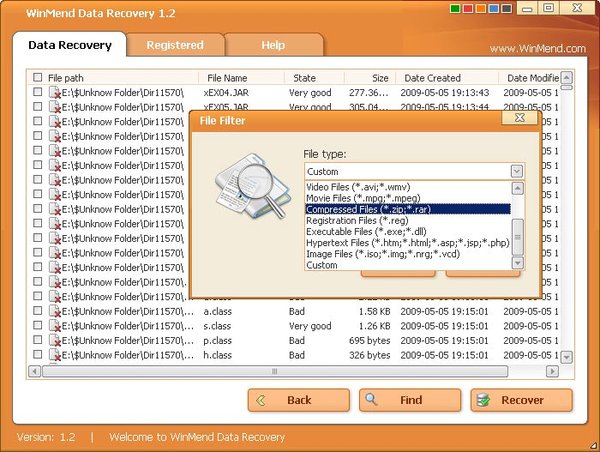This screenshot has height=452, width=600.
Task: Choose Video Files (*.avi;*.wmv) option
Action: (x=408, y=187)
